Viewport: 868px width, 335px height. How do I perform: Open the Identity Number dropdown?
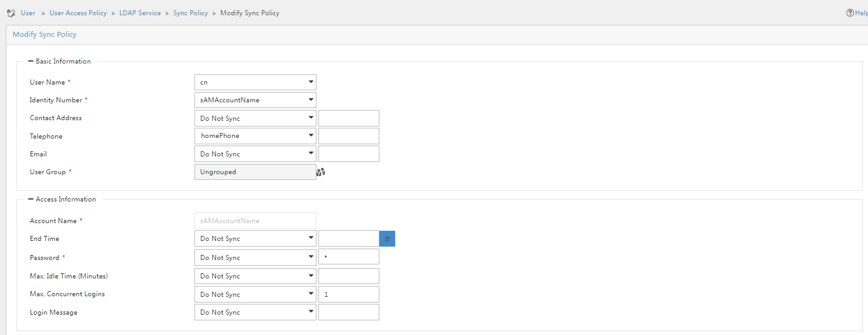click(x=255, y=100)
